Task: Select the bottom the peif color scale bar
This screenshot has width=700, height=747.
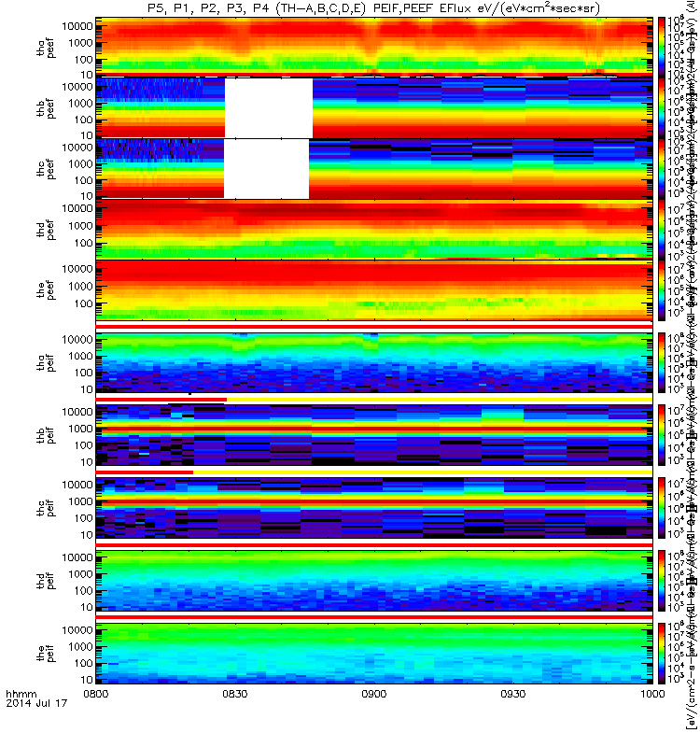Action: pos(662,654)
